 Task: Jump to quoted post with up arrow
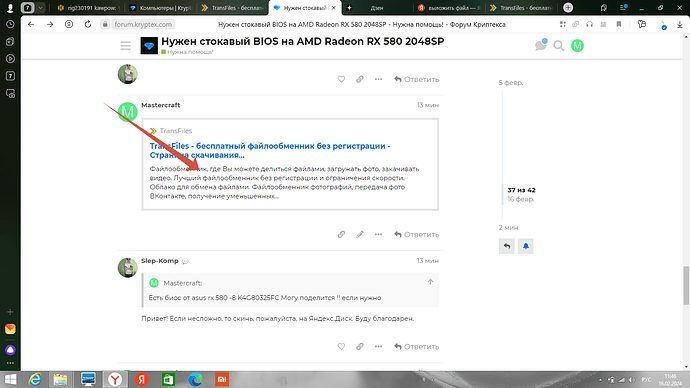[x=430, y=282]
